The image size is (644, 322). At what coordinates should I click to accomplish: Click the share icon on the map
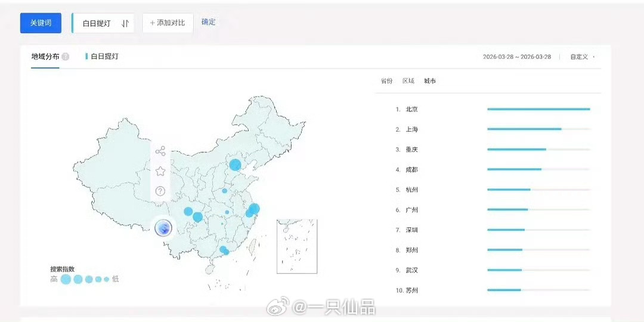pos(160,151)
